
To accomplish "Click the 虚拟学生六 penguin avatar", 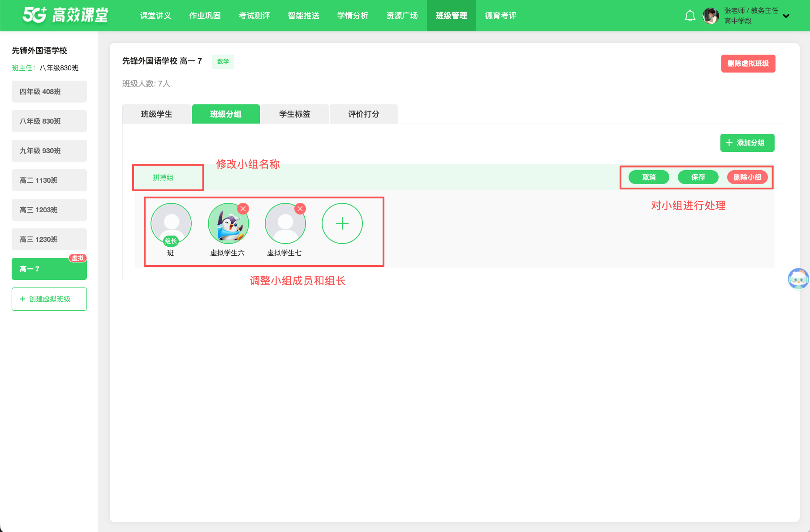I will (x=228, y=223).
